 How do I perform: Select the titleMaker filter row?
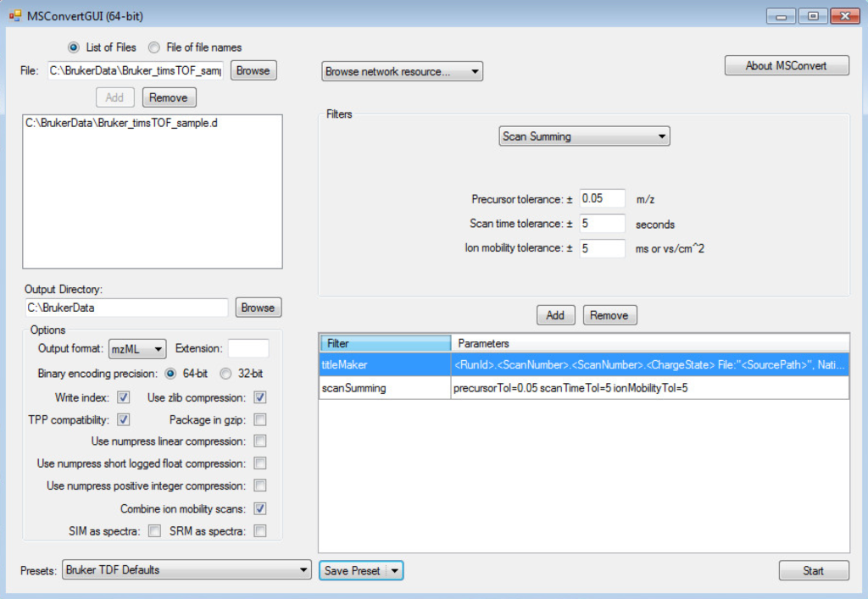pyautogui.click(x=584, y=365)
